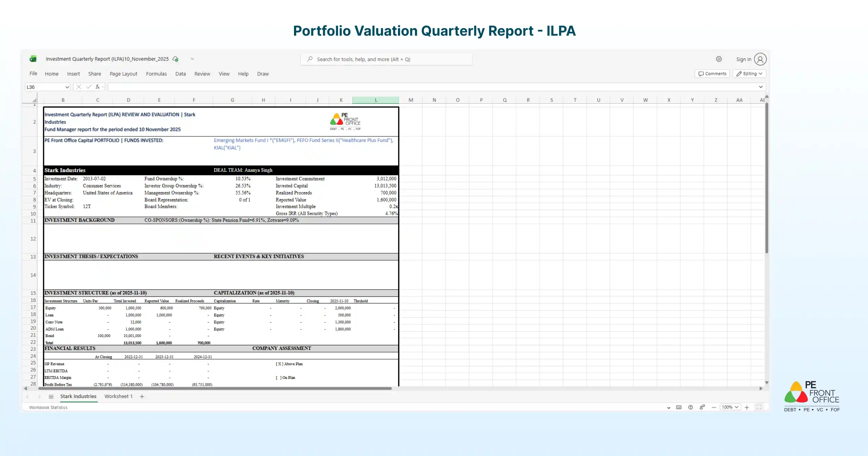Screen dimensions: 868x456
Task: Open the Review ribbon tab
Action: tap(202, 74)
